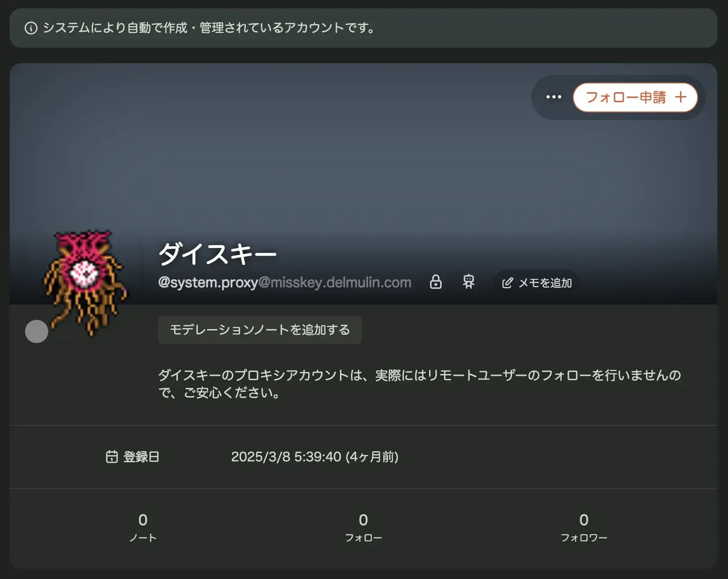
Task: Open the フォロワー followers count link
Action: pyautogui.click(x=584, y=527)
